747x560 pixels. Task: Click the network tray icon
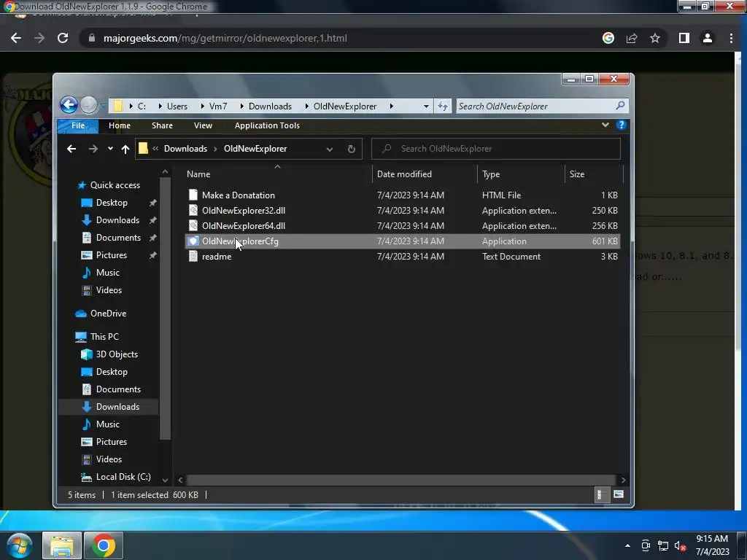coord(662,545)
